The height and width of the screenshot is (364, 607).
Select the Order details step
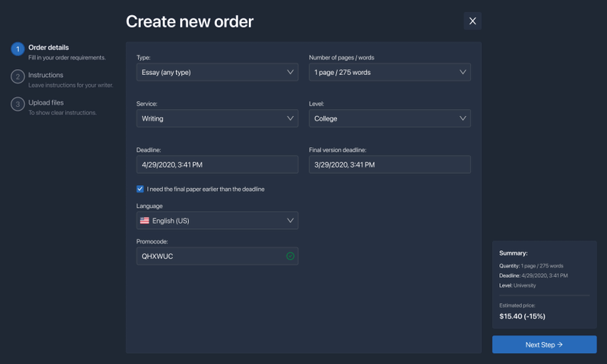pos(49,48)
